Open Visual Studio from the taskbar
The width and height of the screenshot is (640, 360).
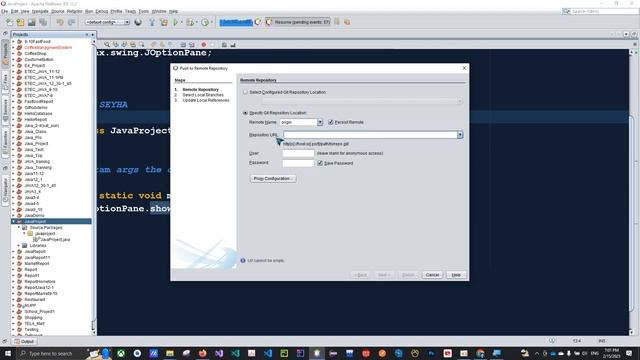click(x=219, y=353)
